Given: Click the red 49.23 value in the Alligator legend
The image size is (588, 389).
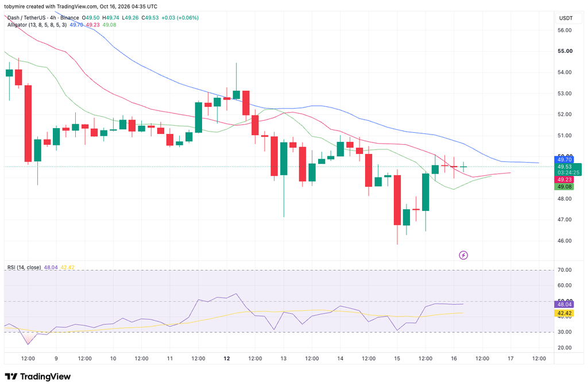Looking at the screenshot, I should click(x=92, y=25).
